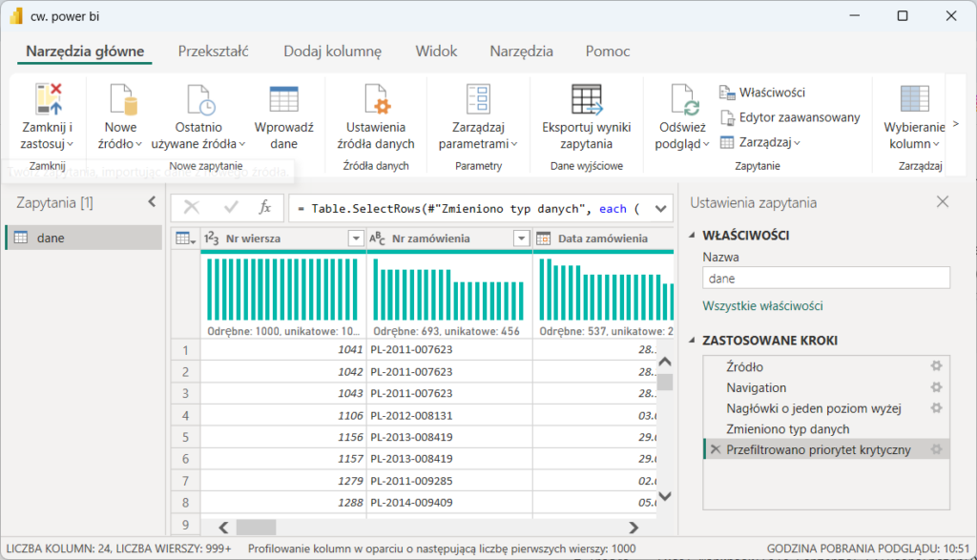
Task: Open the Widok tab
Action: [436, 52]
